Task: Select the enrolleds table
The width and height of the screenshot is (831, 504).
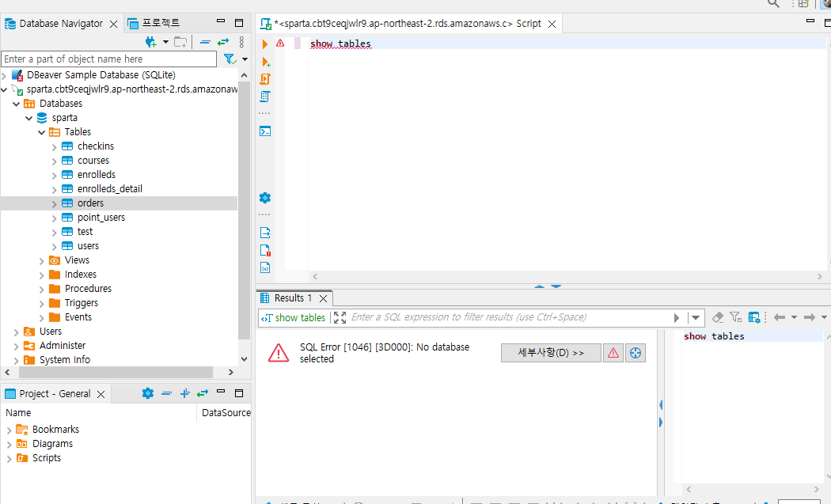Action: 97,174
